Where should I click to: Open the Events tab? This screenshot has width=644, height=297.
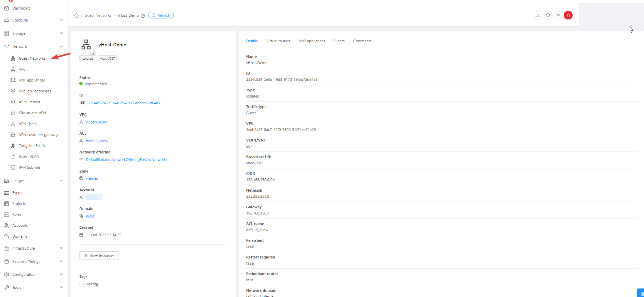[x=339, y=41]
